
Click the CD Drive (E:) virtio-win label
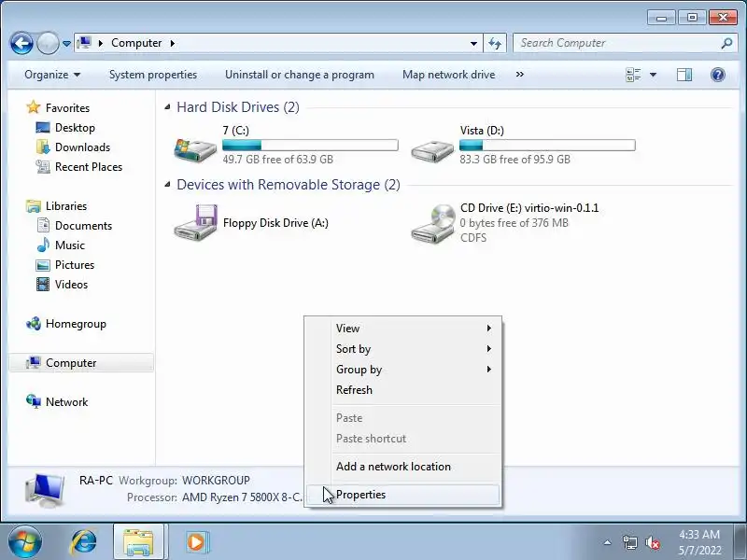pos(529,208)
